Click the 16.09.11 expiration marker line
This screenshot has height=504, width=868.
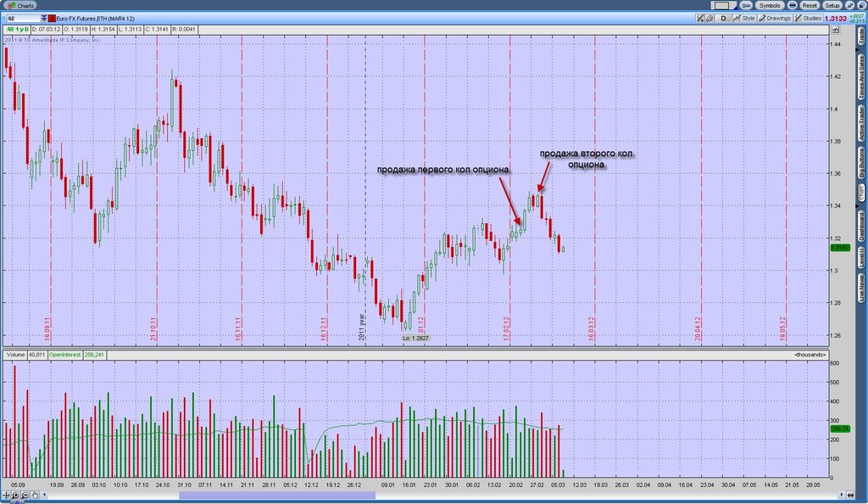[x=51, y=188]
